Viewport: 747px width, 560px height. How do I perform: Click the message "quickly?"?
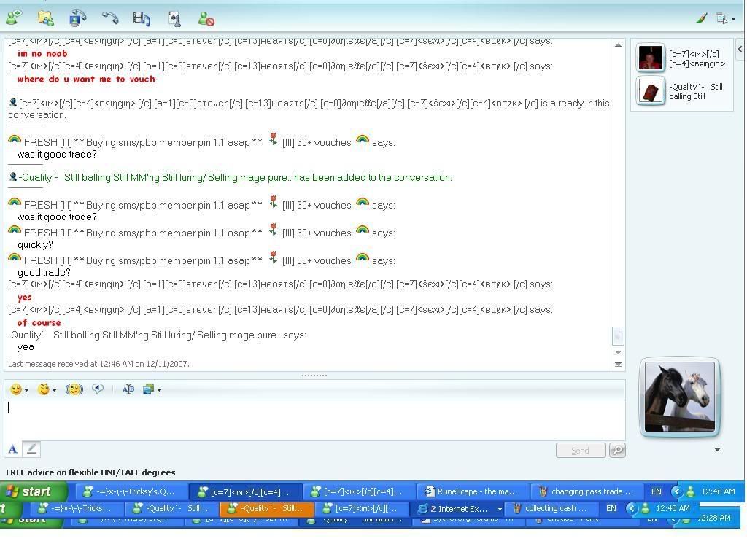35,245
